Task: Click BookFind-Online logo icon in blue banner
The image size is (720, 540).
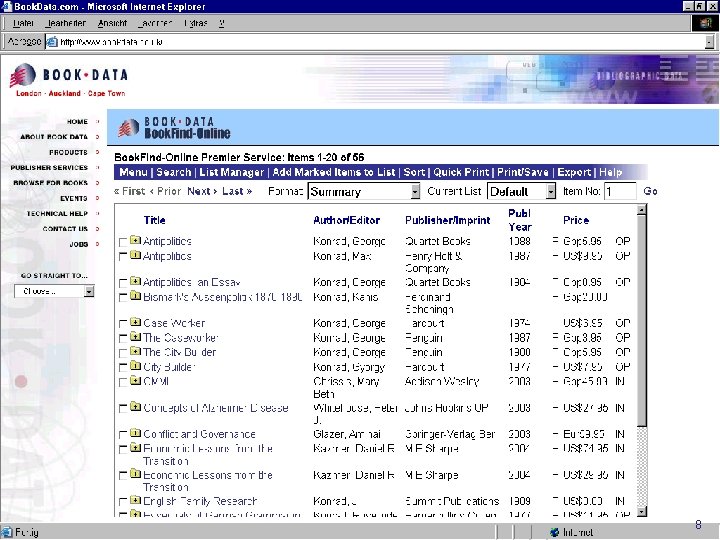Action: [x=128, y=128]
